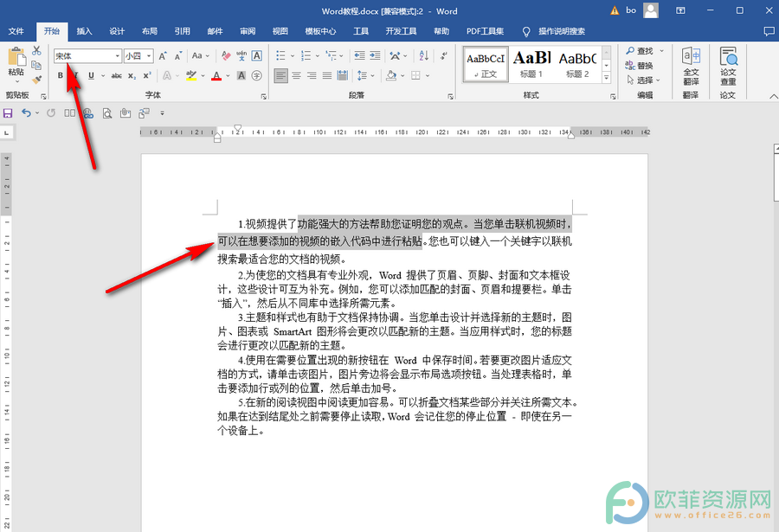Open the bullet list dropdown arrow
This screenshot has height=532, width=779.
point(293,56)
